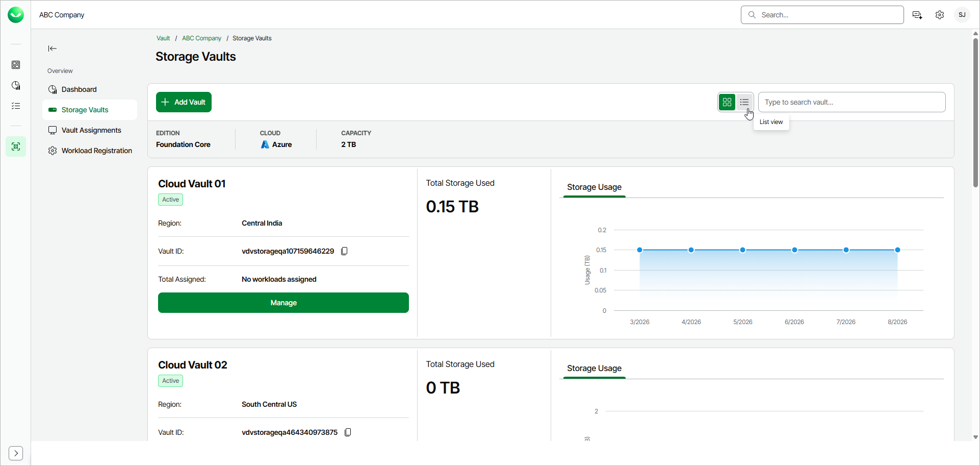Go to Vault Assignments in the sidebar
980x466 pixels.
click(90, 130)
